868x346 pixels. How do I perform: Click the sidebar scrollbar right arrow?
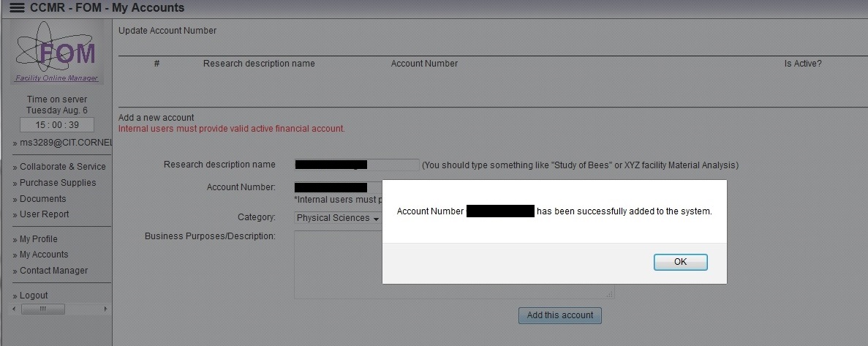point(105,309)
